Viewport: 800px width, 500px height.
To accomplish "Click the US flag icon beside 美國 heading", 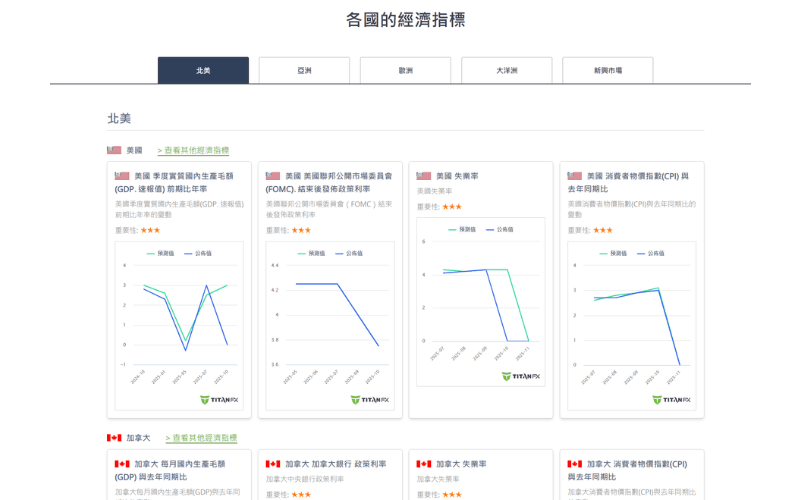I will click(x=114, y=150).
